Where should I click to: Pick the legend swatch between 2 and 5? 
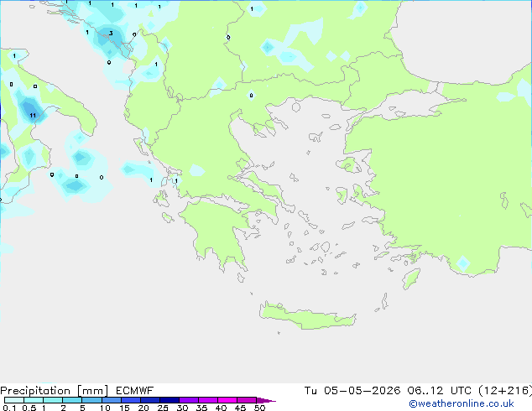72,400
